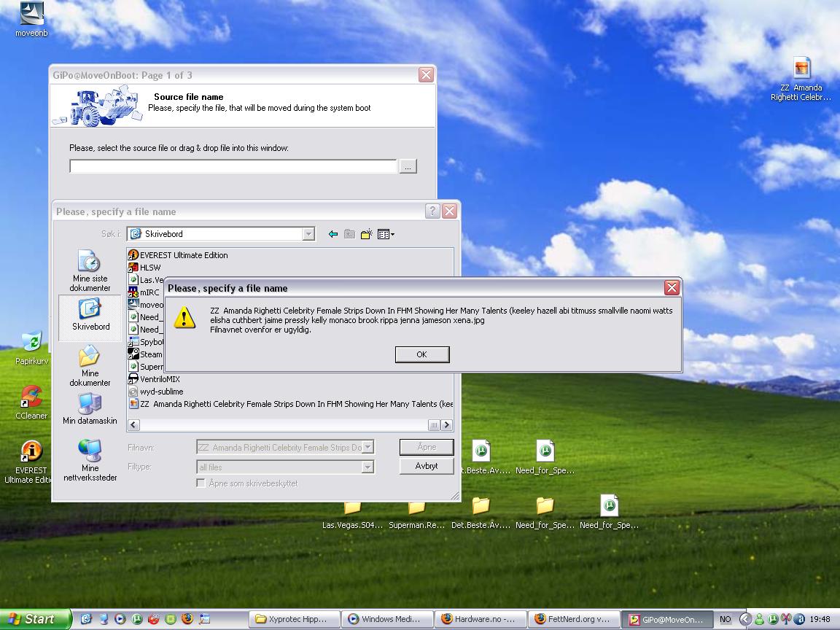
Task: Switch to Windows Media taskbar button
Action: tap(388, 619)
